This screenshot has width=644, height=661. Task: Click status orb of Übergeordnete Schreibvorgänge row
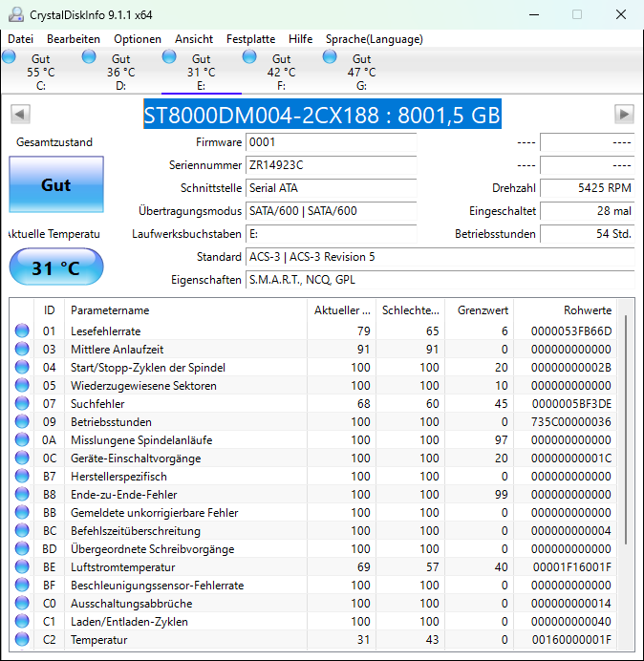22,548
